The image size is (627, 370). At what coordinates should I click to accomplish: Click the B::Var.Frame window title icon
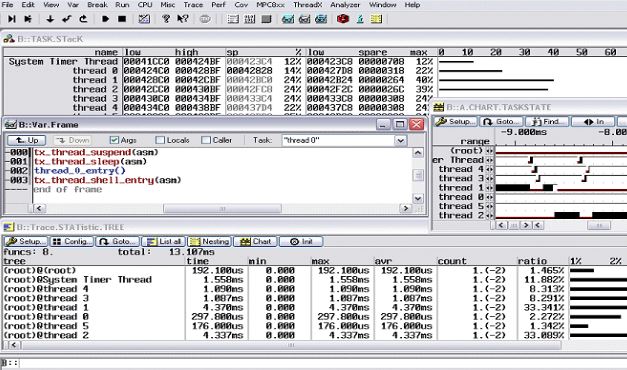(10, 125)
